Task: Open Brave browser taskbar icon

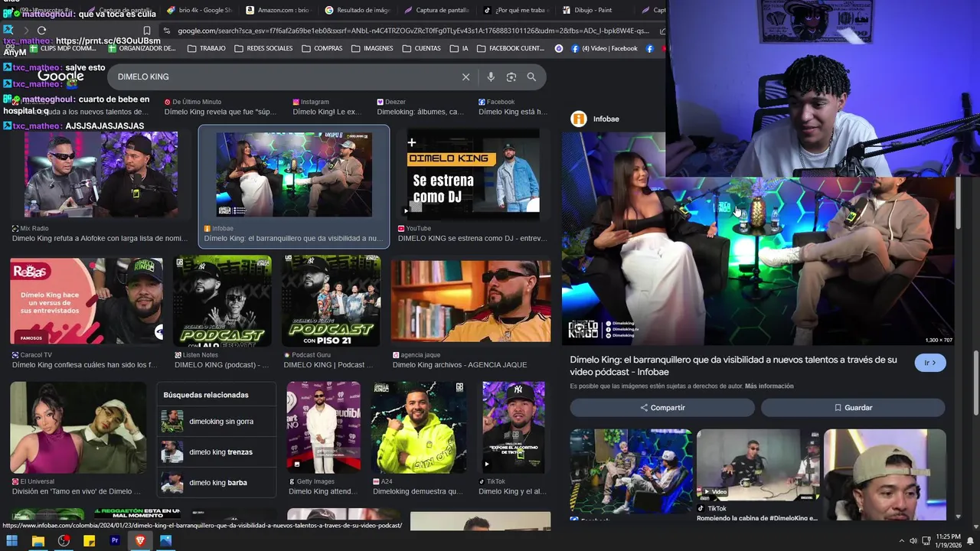Action: (x=140, y=541)
